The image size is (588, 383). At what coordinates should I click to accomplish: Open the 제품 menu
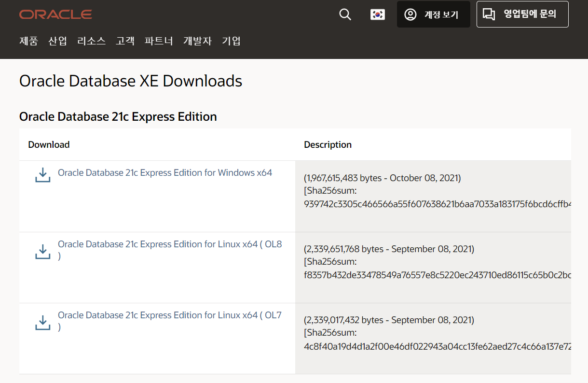point(28,41)
